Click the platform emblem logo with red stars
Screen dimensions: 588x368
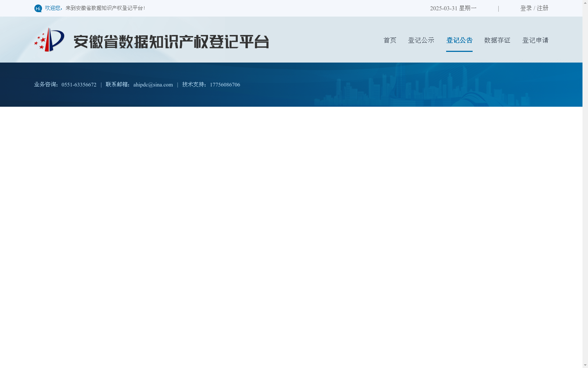pos(49,40)
